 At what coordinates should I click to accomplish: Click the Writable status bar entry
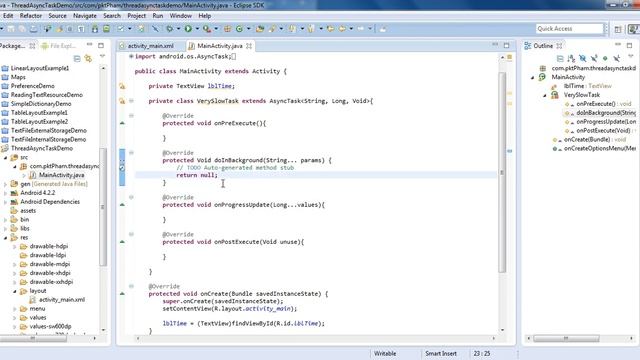point(385,353)
